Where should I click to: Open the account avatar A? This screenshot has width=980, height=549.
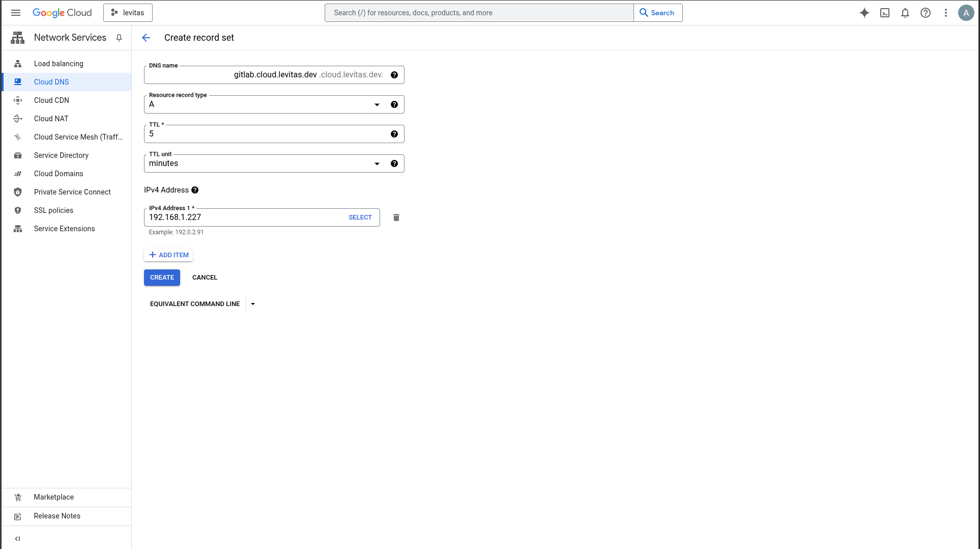[x=966, y=13]
